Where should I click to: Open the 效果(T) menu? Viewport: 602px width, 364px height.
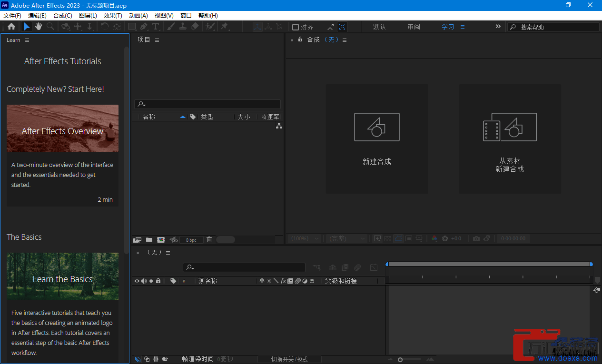coord(113,16)
